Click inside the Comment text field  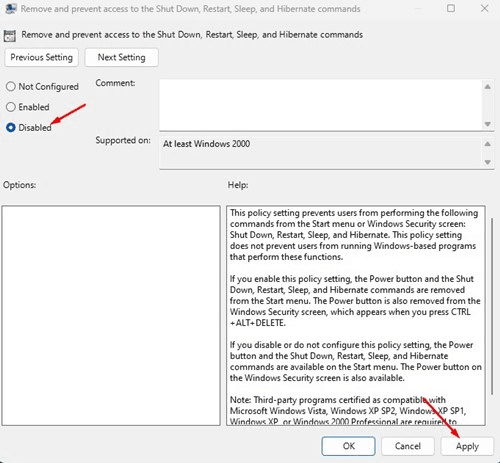[x=321, y=105]
